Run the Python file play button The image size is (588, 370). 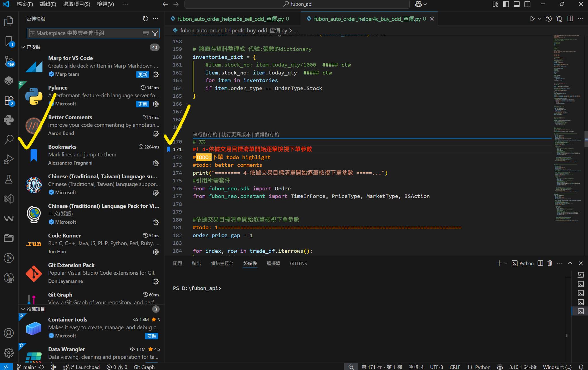532,19
